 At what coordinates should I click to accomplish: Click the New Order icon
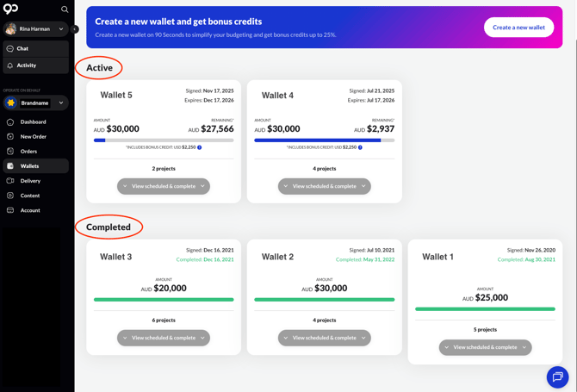10,137
